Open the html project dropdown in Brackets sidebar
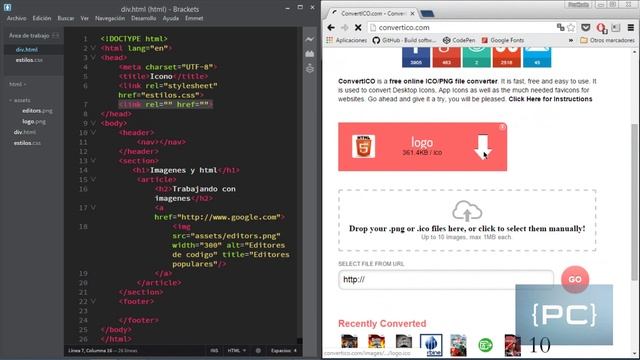This screenshot has width=640, height=360. point(18,84)
